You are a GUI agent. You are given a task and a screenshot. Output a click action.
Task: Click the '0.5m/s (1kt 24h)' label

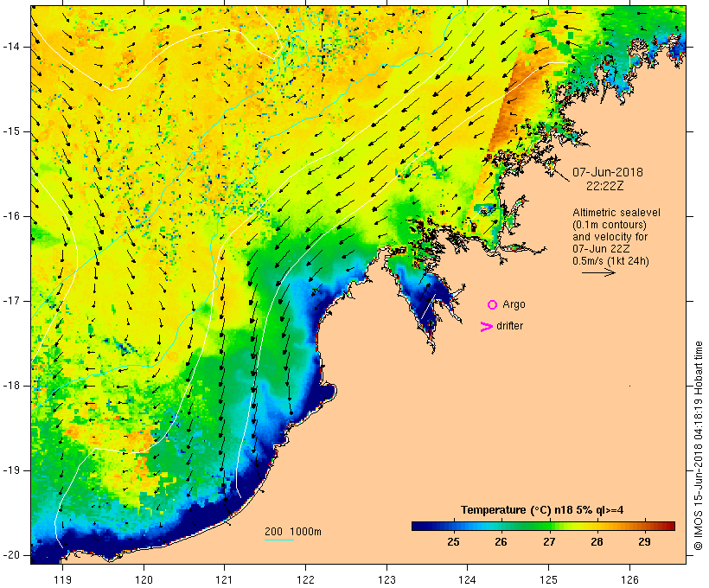[610, 261]
